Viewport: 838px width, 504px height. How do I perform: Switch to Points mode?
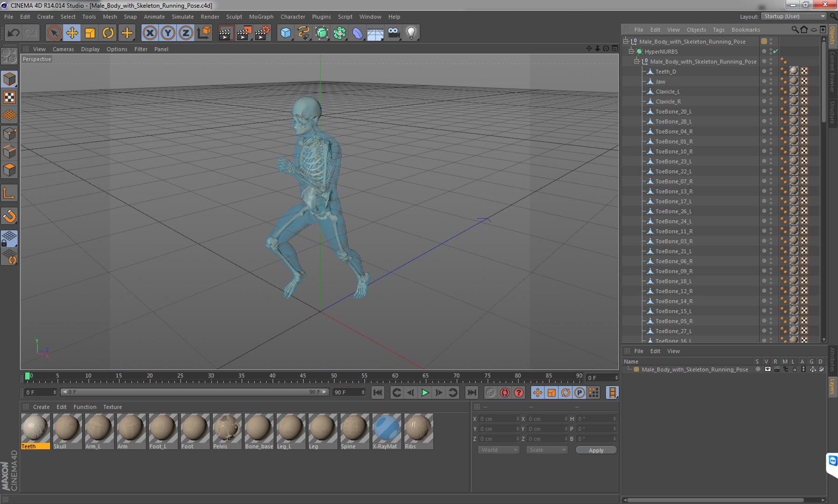click(9, 134)
